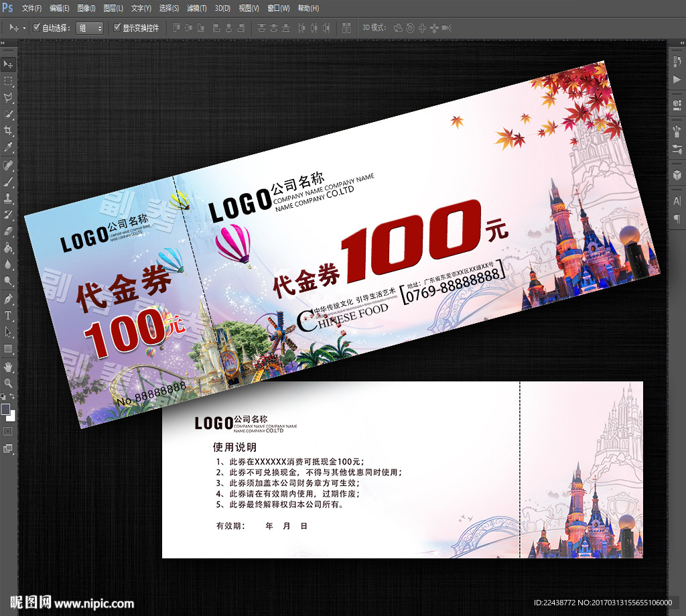Image resolution: width=686 pixels, height=616 pixels.
Task: Select the Brush tool
Action: tap(8, 182)
